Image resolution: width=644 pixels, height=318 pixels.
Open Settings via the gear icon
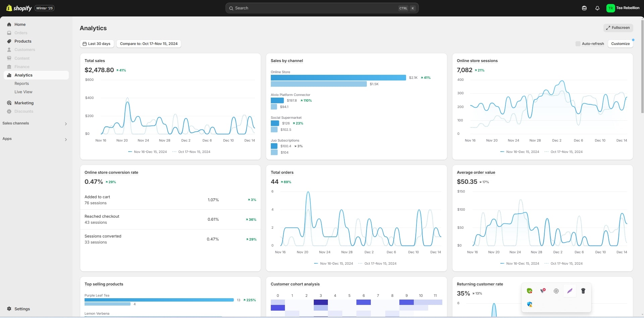[9, 309]
